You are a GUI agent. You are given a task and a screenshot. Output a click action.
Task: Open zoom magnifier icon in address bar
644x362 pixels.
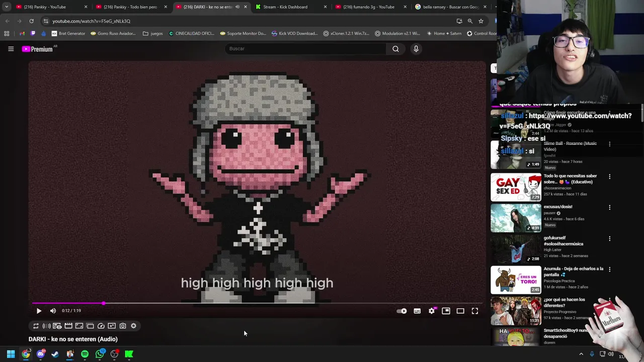click(470, 21)
